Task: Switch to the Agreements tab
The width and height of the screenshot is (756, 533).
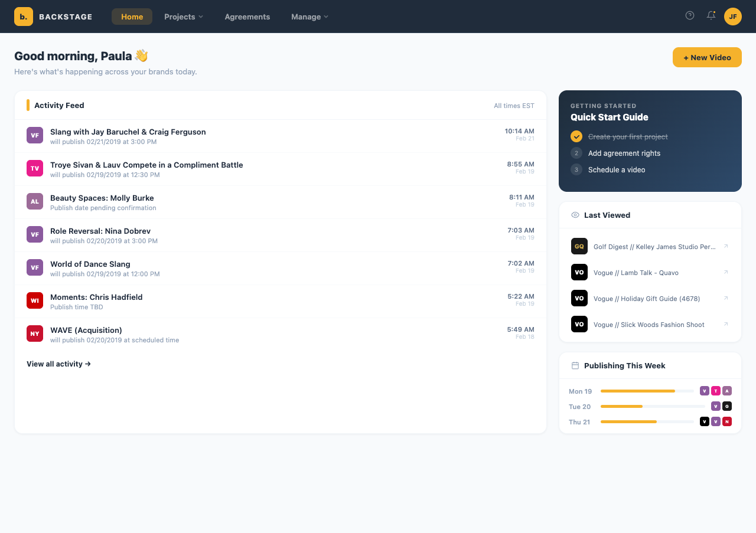Action: (247, 17)
